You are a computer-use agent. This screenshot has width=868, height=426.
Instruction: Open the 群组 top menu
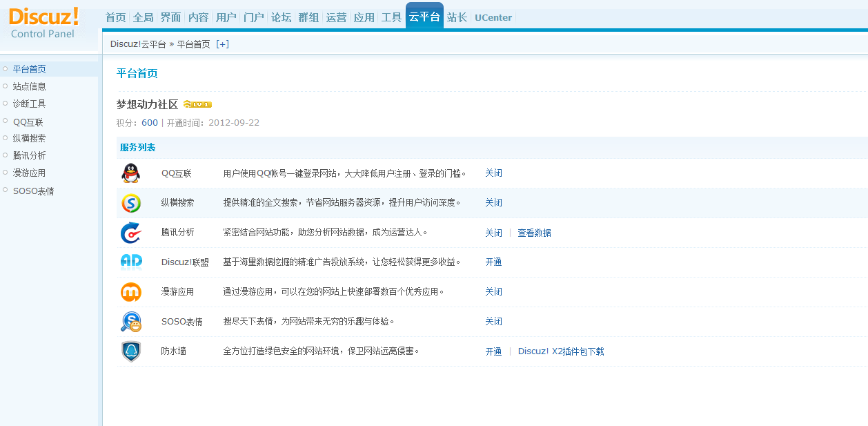309,17
